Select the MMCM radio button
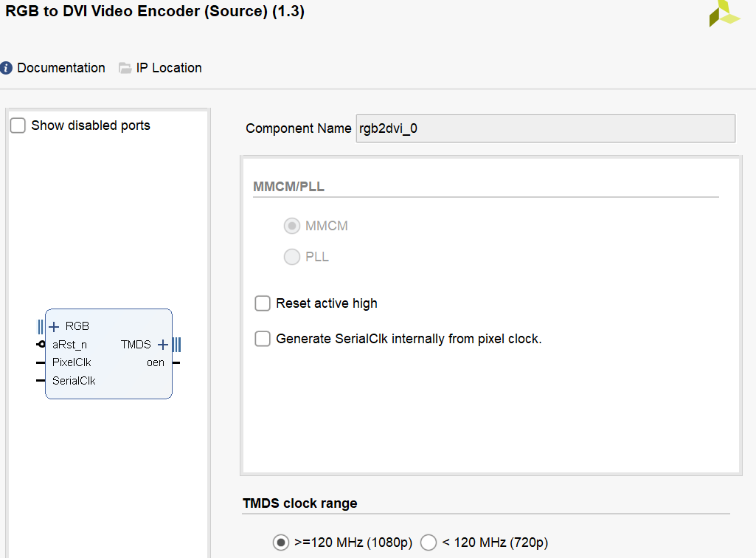 coord(291,226)
